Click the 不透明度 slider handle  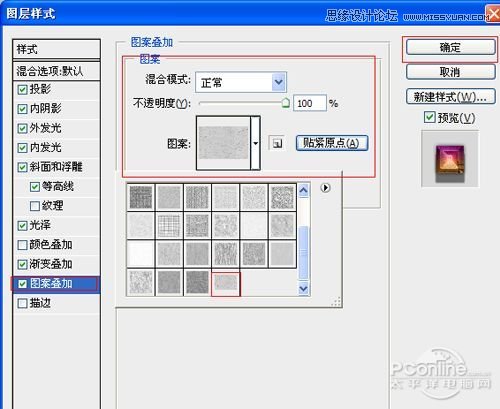[x=286, y=103]
